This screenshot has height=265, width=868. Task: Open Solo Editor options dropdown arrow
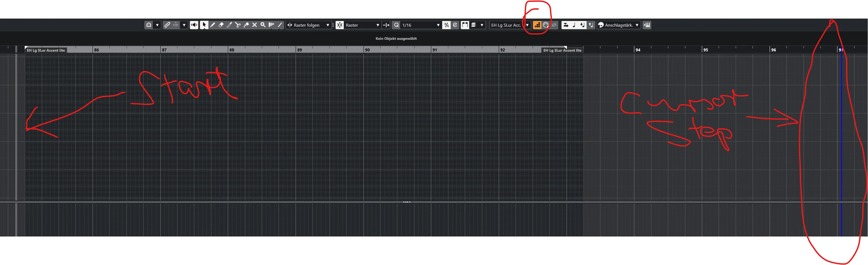click(157, 25)
